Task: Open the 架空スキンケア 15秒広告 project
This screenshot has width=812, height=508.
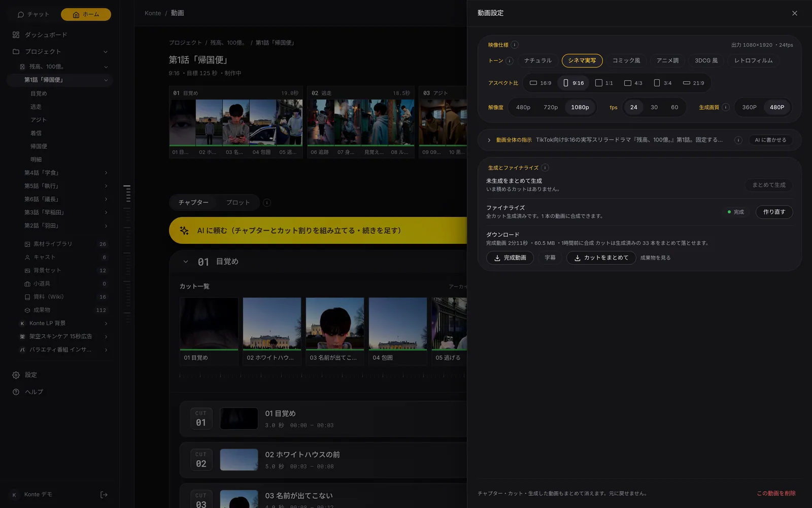Action: 61,336
